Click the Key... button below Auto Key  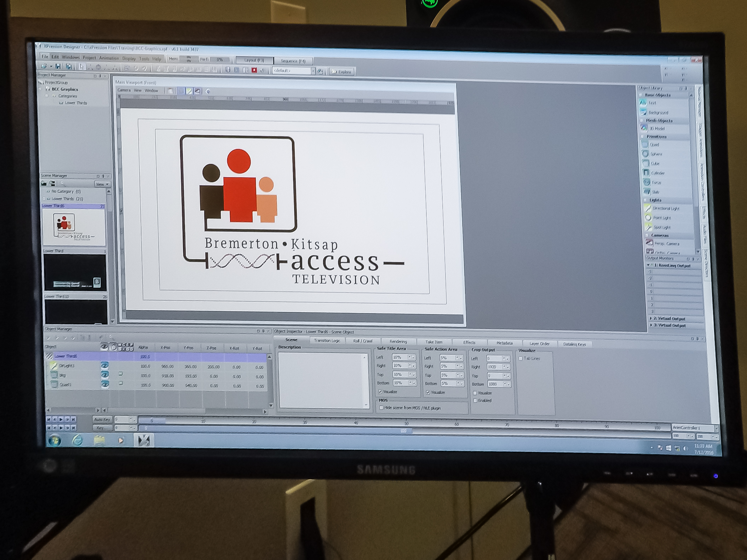tap(102, 428)
